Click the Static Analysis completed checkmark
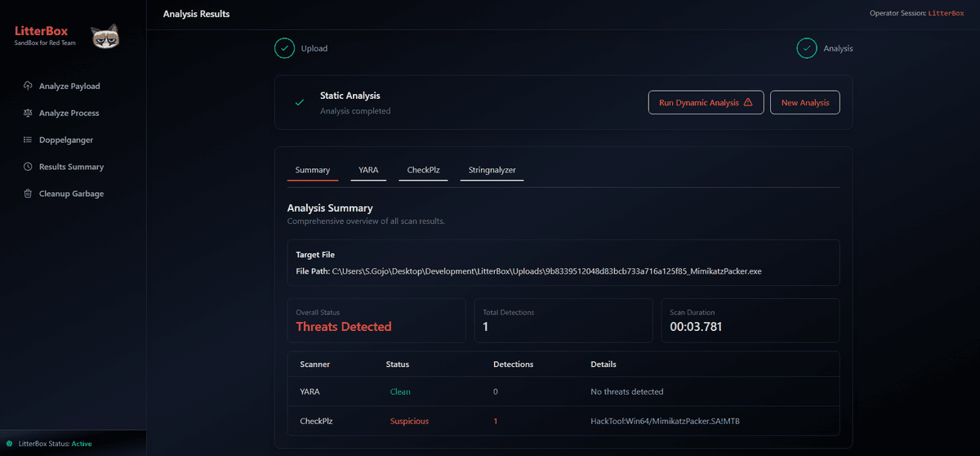The width and height of the screenshot is (980, 456). [300, 103]
